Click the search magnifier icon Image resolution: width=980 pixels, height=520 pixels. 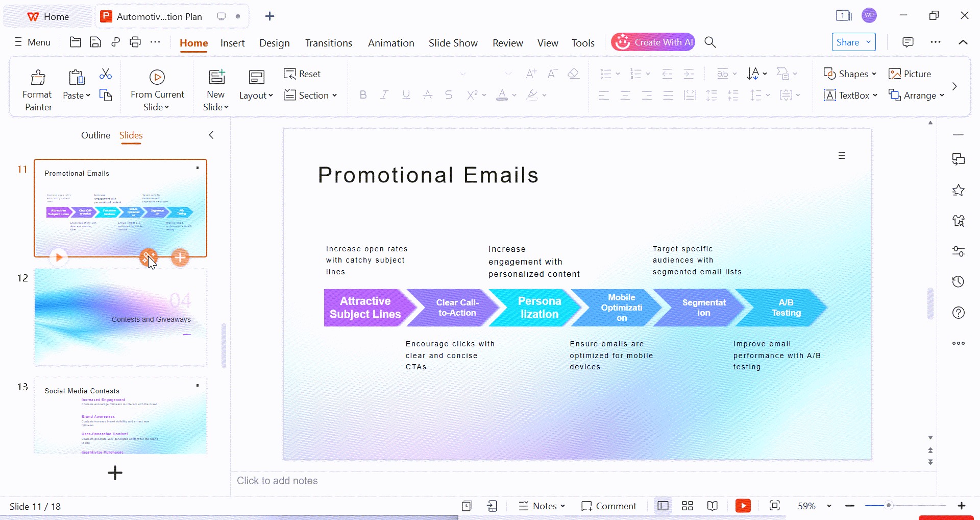tap(710, 42)
